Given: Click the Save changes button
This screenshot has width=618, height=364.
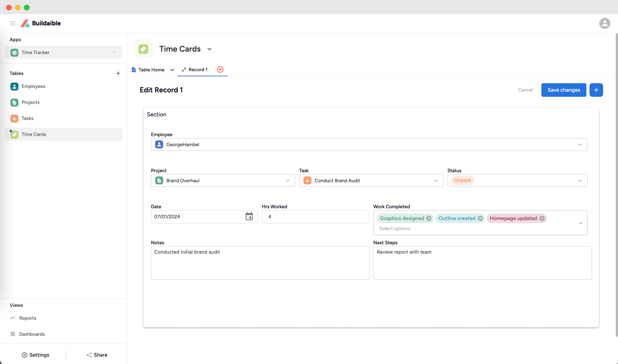Looking at the screenshot, I should pyautogui.click(x=564, y=90).
